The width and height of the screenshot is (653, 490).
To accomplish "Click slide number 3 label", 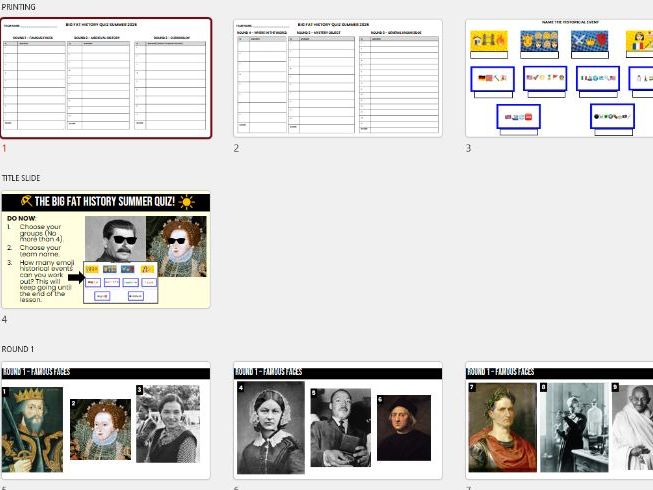I will pos(468,148).
